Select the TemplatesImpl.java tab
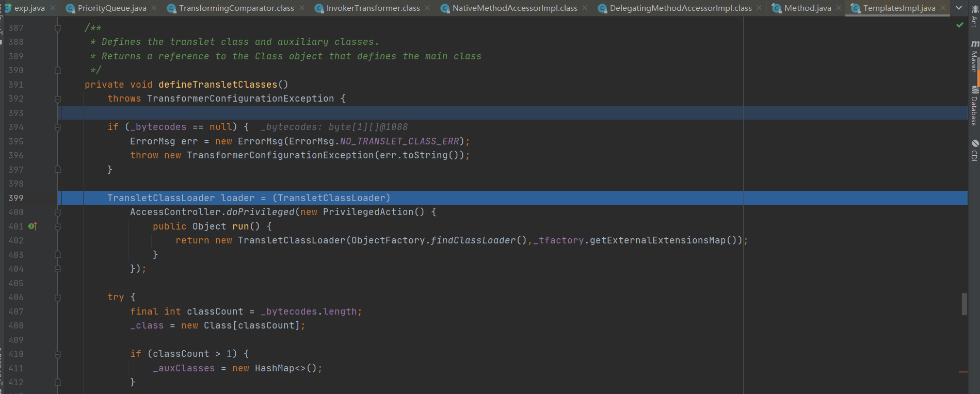The image size is (980, 394). 899,8
